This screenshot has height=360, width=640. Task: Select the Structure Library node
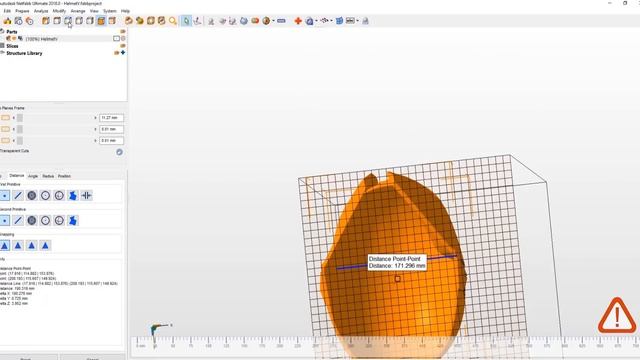(x=24, y=53)
